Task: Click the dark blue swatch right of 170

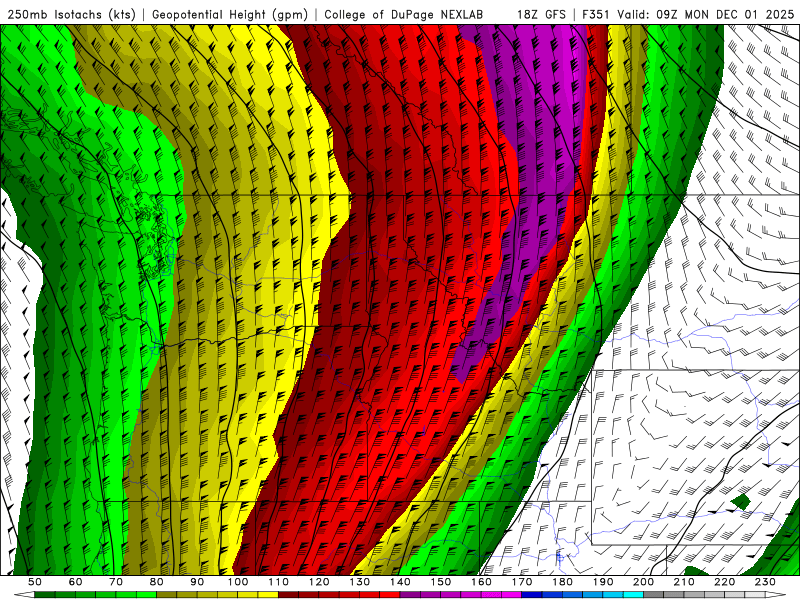Action: tap(532, 595)
